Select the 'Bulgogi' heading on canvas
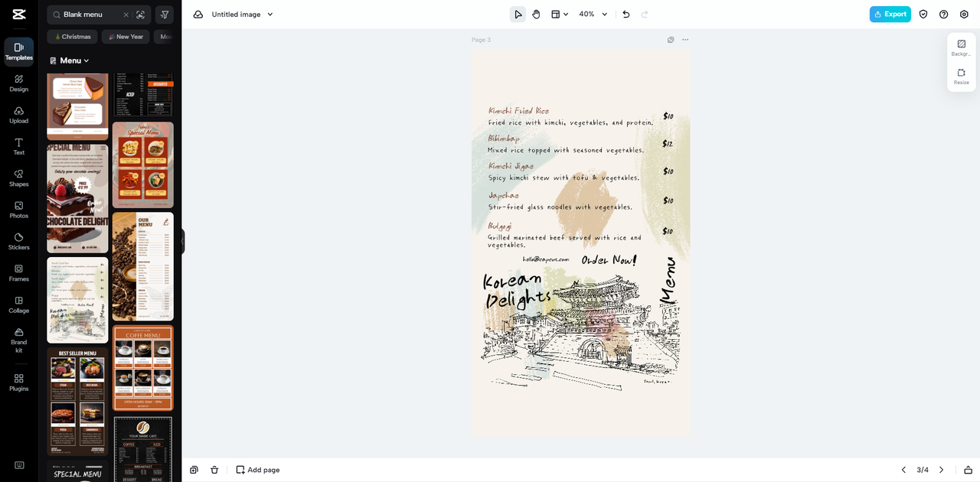The height and width of the screenshot is (482, 980). click(500, 226)
